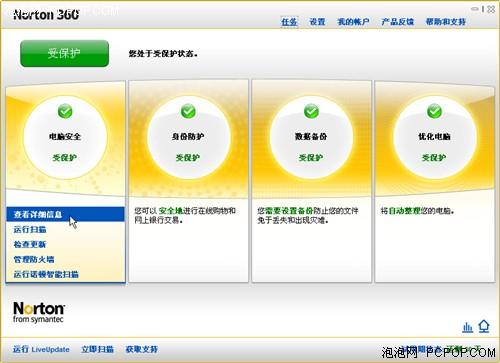Open the bar chart activity icon

click(467, 327)
